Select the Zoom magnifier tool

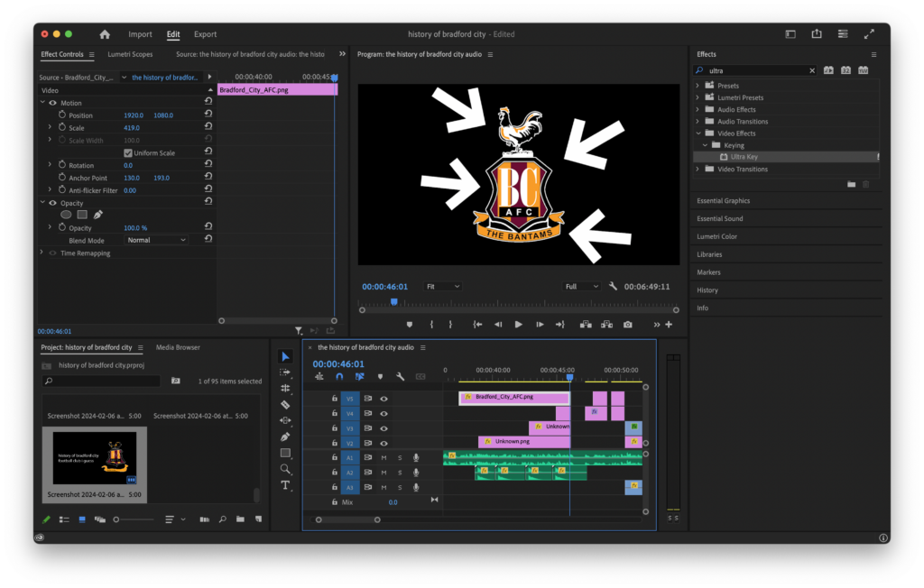285,469
